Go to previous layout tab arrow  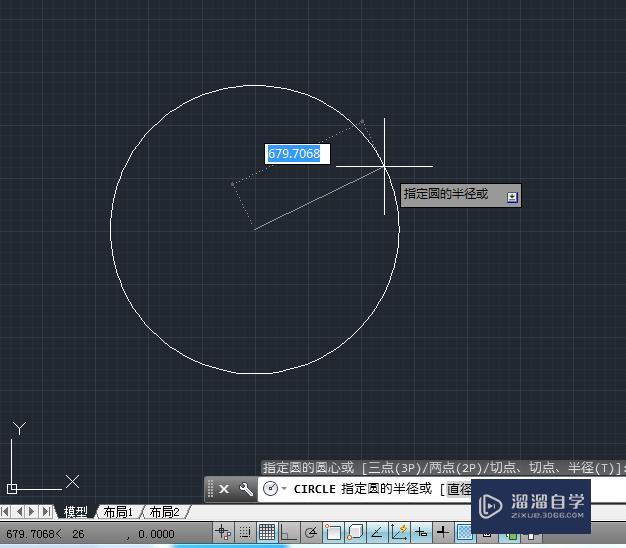click(x=19, y=511)
